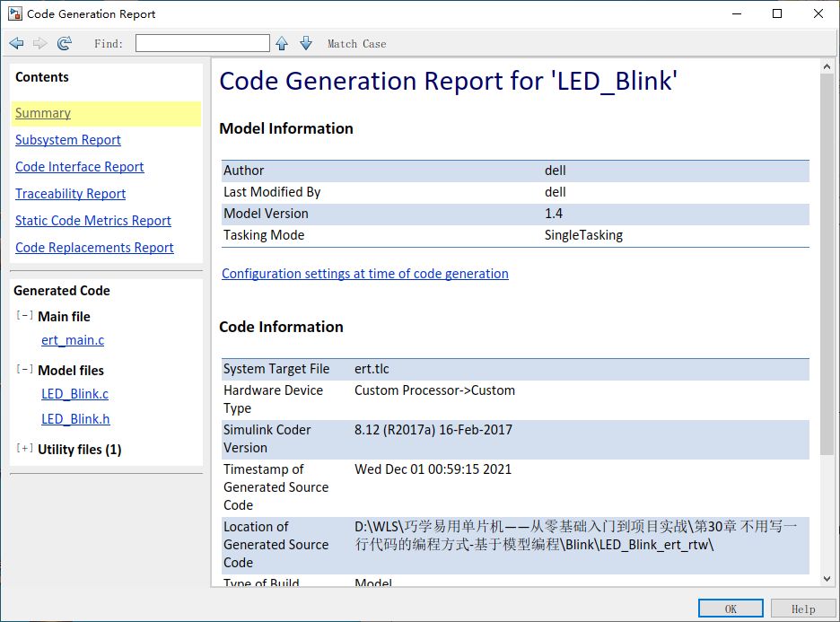The width and height of the screenshot is (840, 622).
Task: Click the OK button
Action: click(x=731, y=609)
